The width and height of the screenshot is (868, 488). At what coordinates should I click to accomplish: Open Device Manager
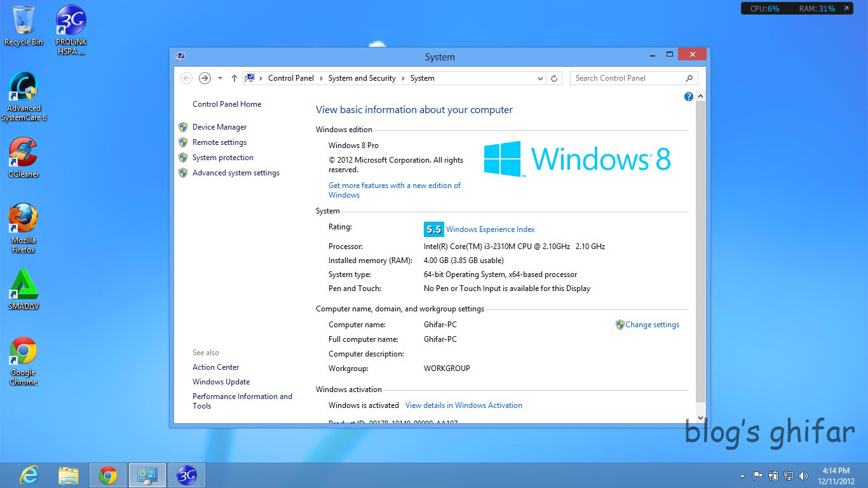click(x=219, y=127)
